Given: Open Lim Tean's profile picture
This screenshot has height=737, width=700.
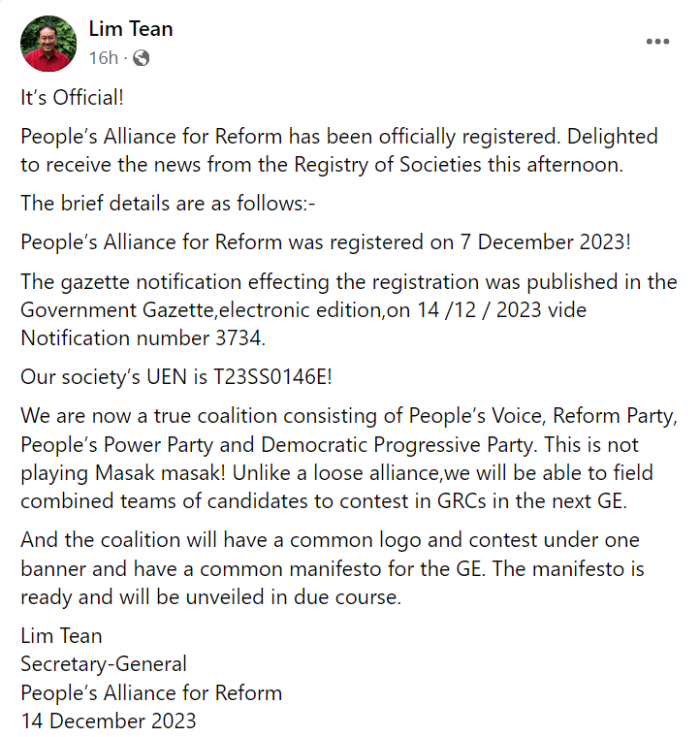Looking at the screenshot, I should 48,44.
